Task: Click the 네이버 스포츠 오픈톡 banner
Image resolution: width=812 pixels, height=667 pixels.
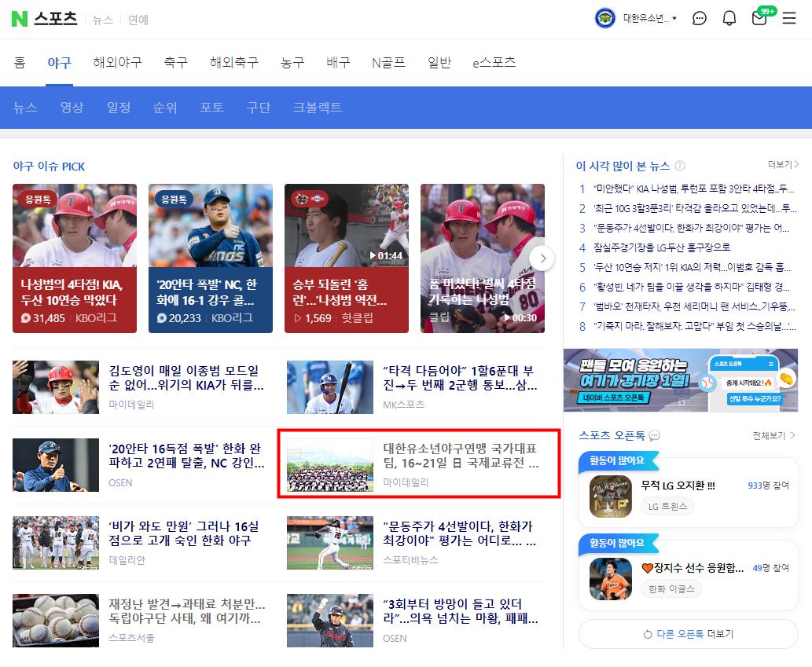Action: 681,380
